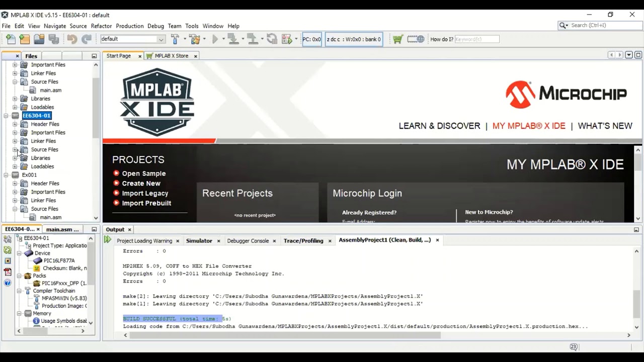Select the main.asm navigator tab
Screen dimensions: 644x362
[62, 229]
